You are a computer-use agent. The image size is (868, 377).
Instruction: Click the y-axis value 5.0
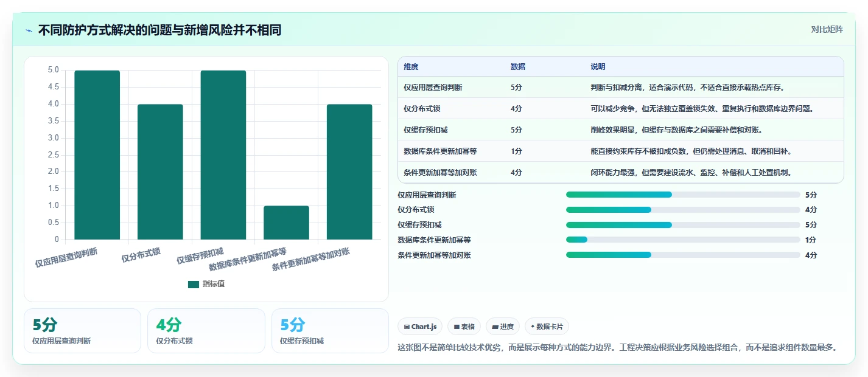point(54,70)
